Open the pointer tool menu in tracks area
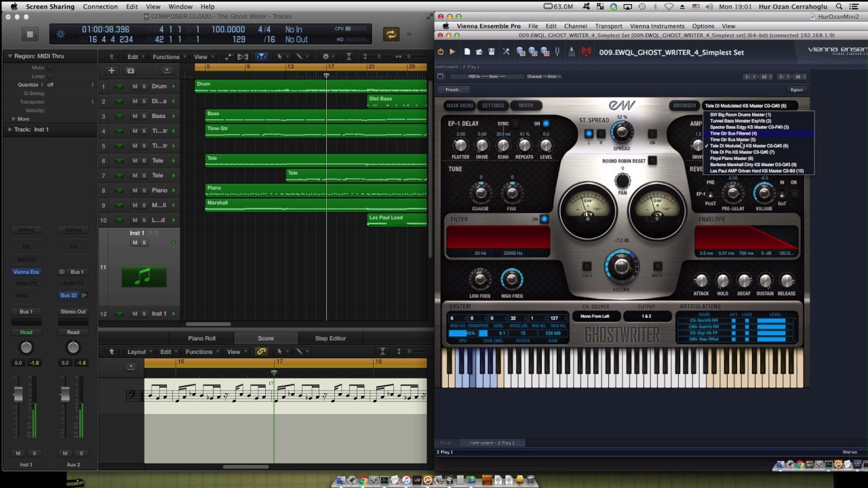The width and height of the screenshot is (868, 488). tap(281, 57)
